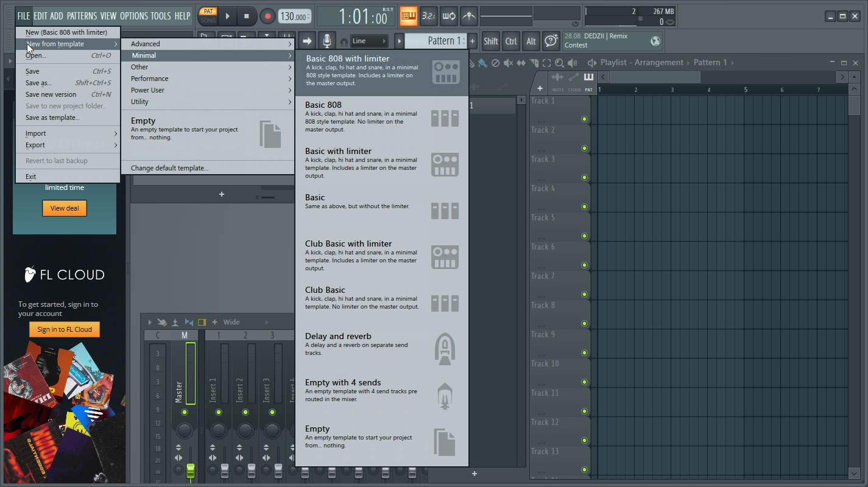Select the playlist mute tool icon

click(x=508, y=63)
